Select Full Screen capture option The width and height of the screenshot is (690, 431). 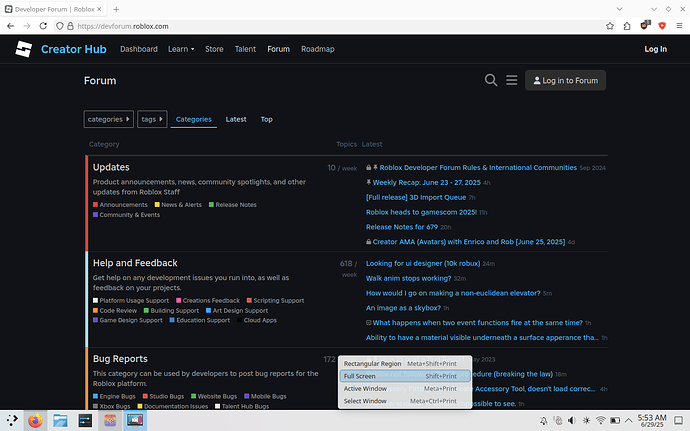405,376
